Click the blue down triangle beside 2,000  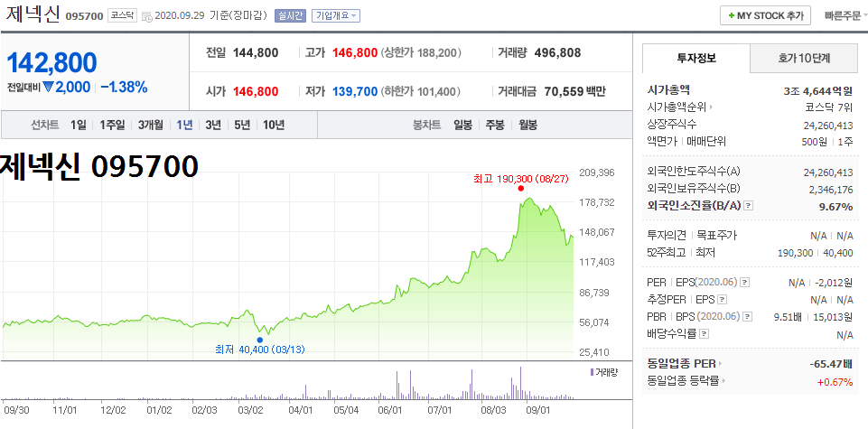click(x=48, y=87)
